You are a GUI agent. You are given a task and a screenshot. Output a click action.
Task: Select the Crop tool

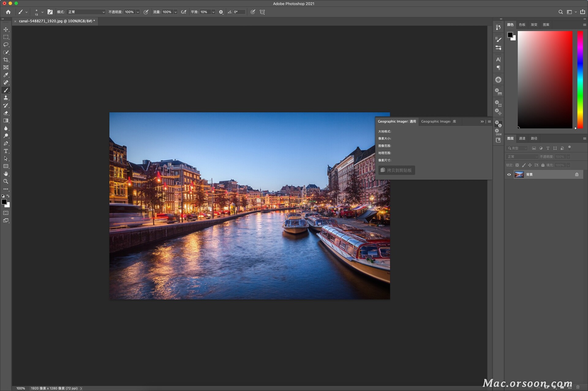6,60
